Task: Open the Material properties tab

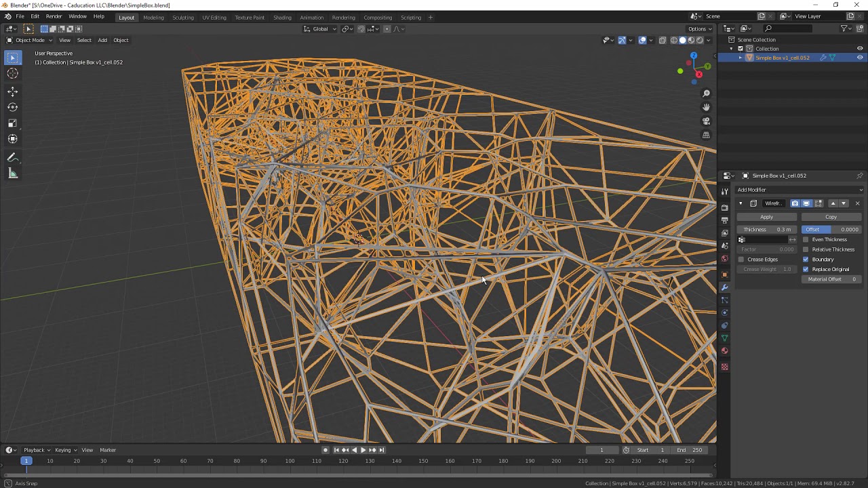Action: click(x=724, y=351)
